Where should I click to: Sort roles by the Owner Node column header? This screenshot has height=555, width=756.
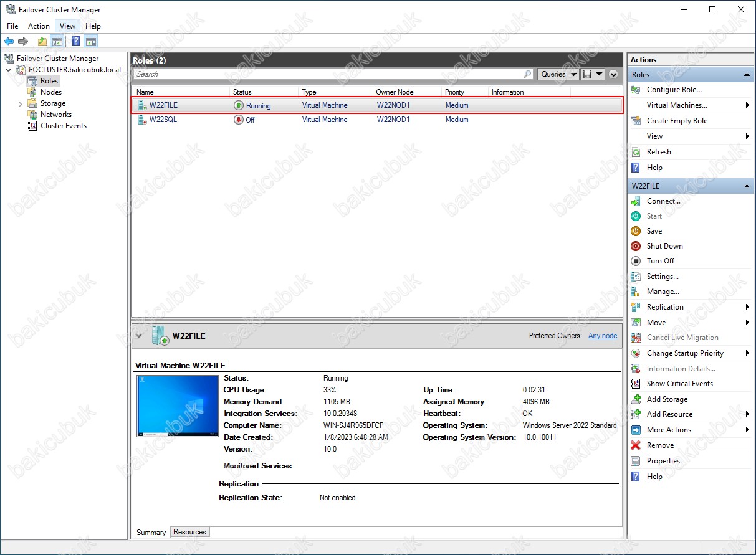pos(408,92)
